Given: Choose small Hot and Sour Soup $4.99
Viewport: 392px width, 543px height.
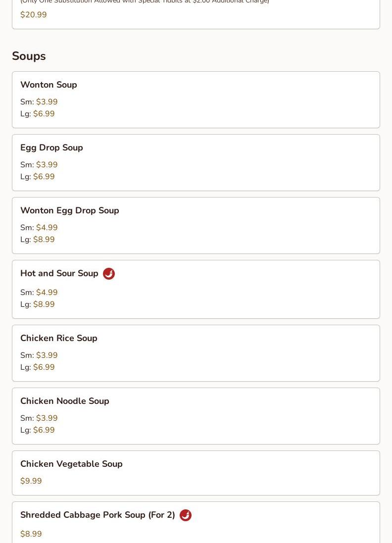Looking at the screenshot, I should pyautogui.click(x=47, y=292).
